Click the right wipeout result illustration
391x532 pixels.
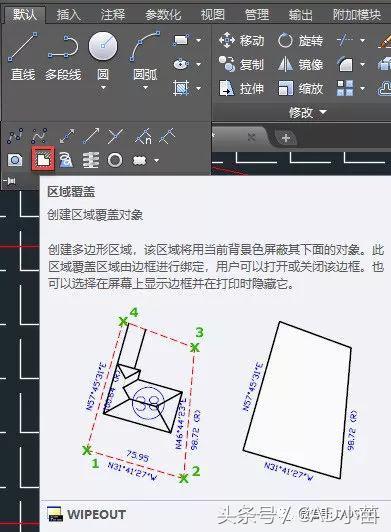tap(300, 400)
